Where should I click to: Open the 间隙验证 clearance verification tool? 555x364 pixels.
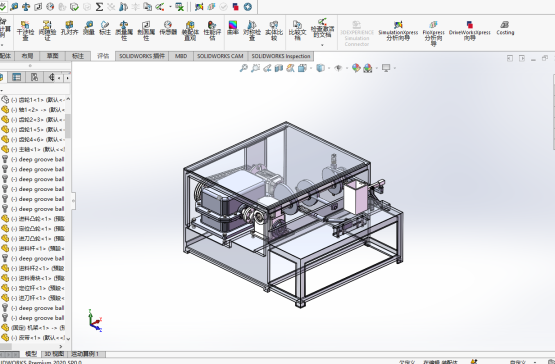coord(47,30)
